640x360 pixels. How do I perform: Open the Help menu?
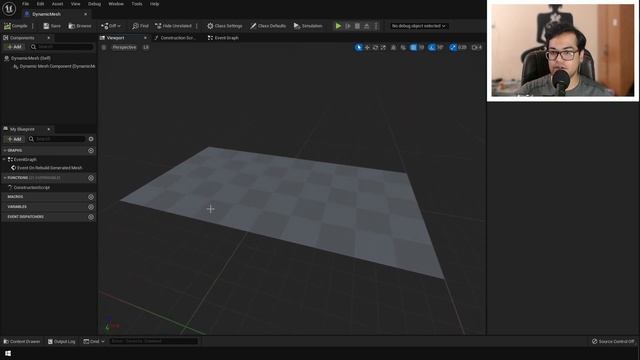(x=154, y=4)
